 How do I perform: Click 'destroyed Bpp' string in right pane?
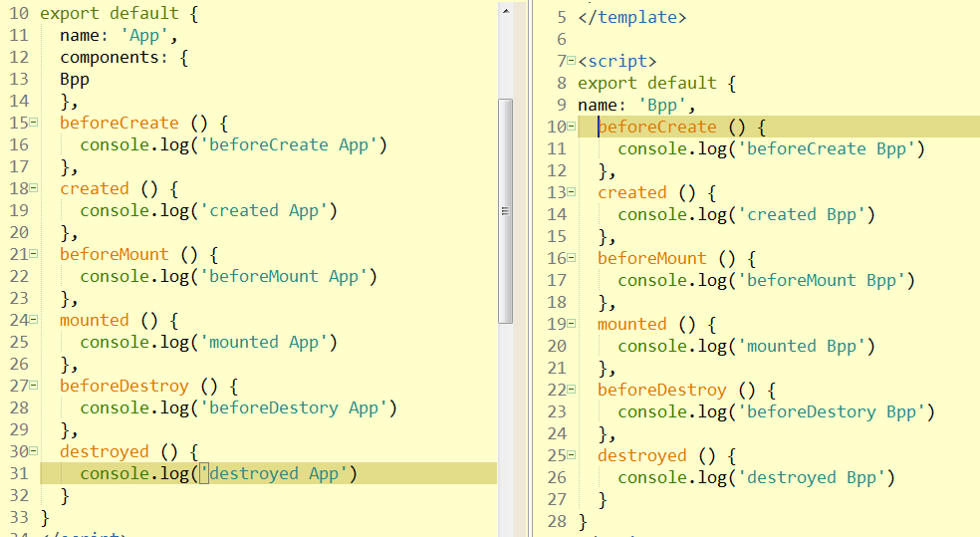[812, 477]
